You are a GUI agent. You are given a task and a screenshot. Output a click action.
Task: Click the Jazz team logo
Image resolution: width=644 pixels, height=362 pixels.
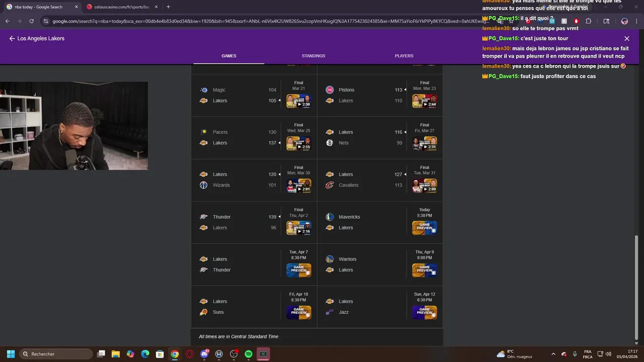(x=330, y=312)
